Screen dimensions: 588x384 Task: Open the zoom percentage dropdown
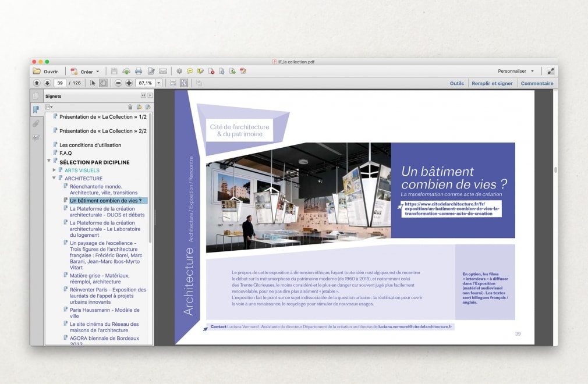point(158,83)
